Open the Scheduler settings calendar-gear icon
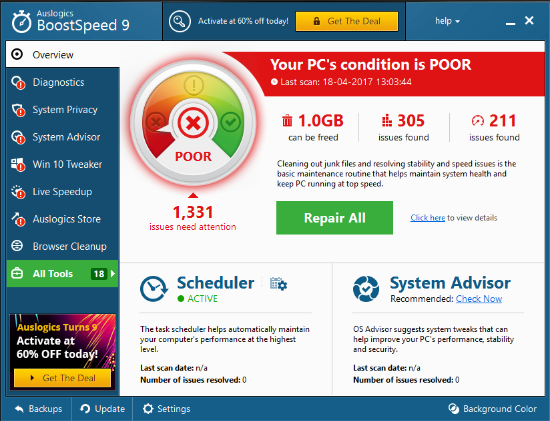This screenshot has width=550, height=421. pos(279,283)
